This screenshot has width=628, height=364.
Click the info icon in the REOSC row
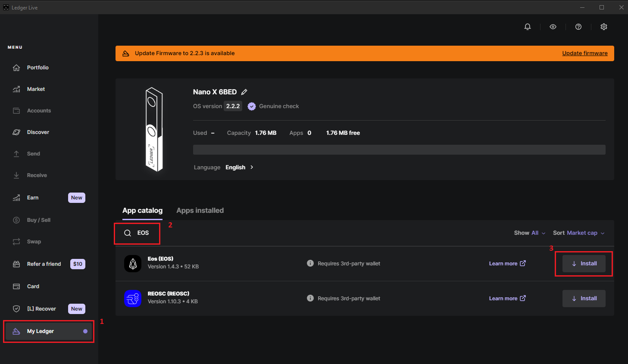coord(310,298)
